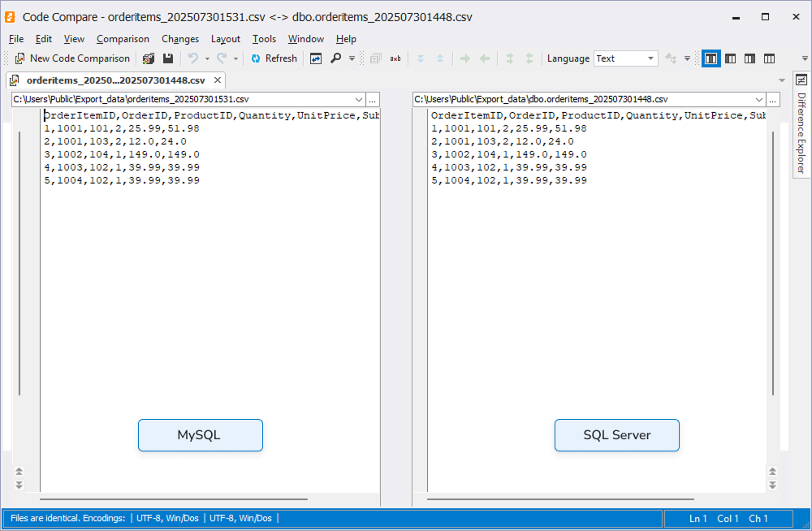Expand the left file path dropdown
The width and height of the screenshot is (812, 531).
coord(359,99)
